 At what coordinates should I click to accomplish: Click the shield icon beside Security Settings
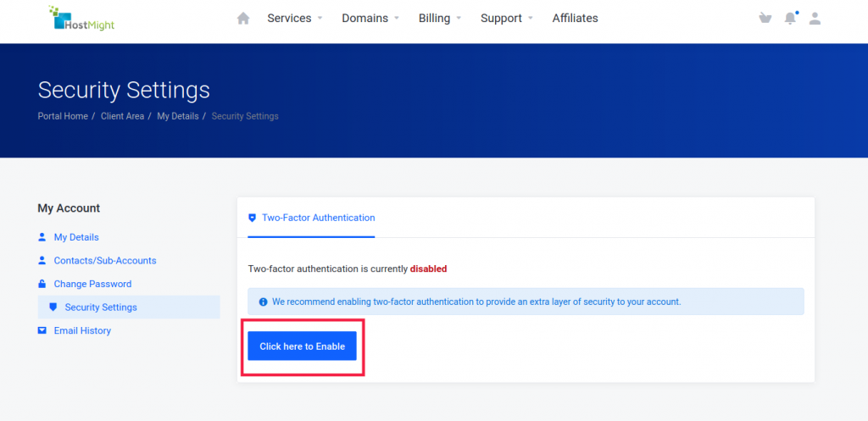coord(53,307)
